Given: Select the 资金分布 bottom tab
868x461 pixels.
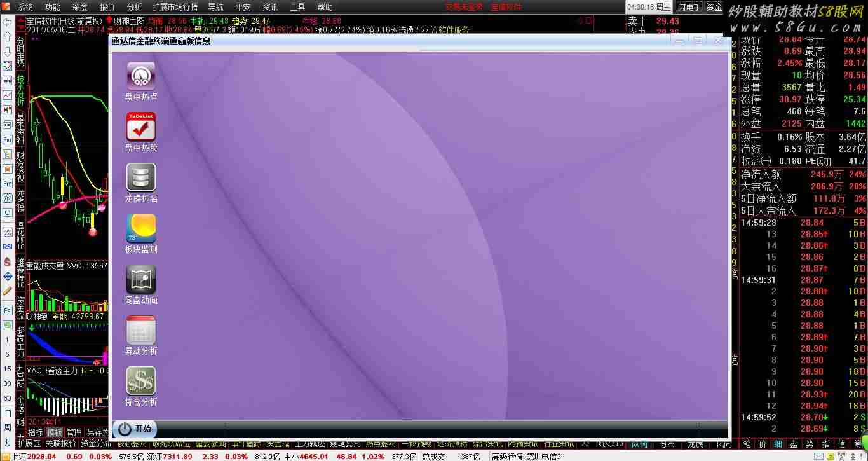Looking at the screenshot, I should 96,444.
